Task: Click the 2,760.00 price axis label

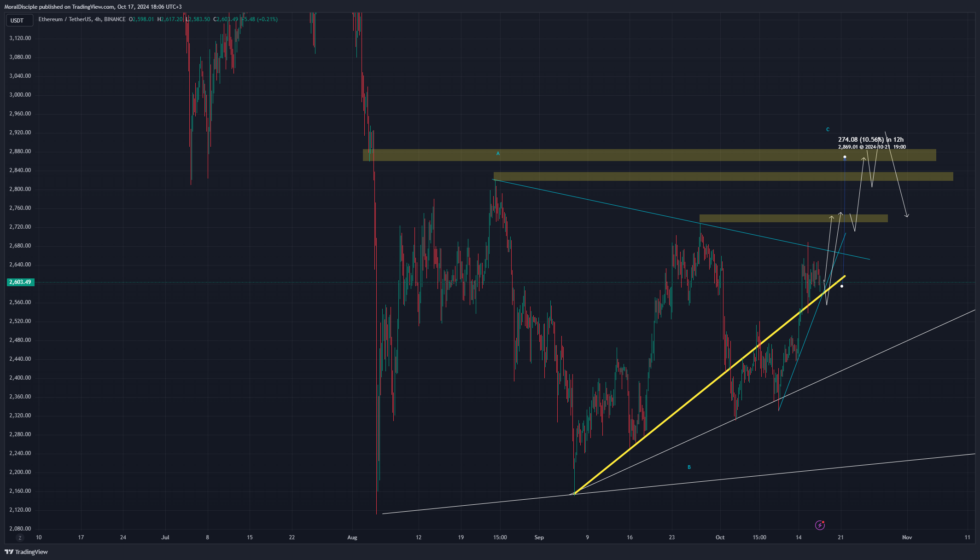Action: click(x=20, y=208)
